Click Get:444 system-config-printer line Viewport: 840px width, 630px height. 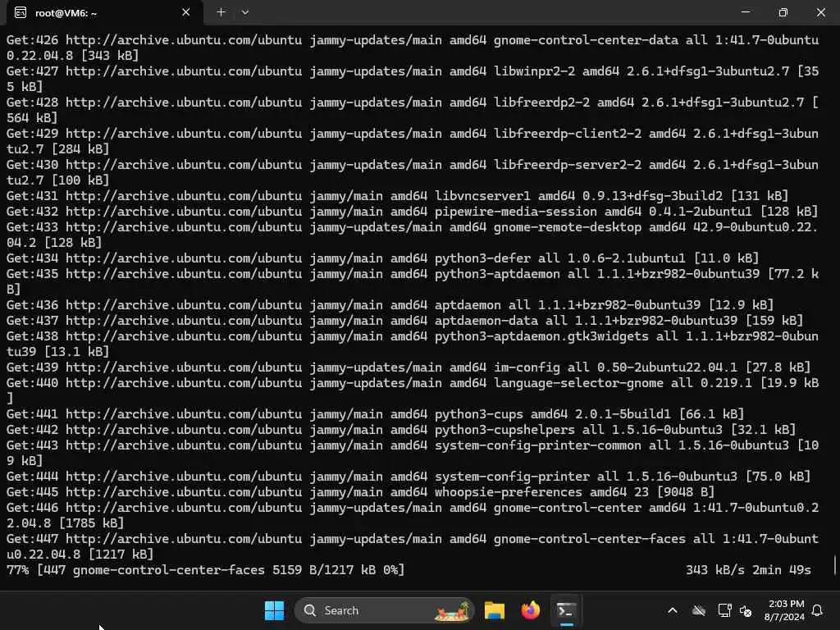[409, 476]
